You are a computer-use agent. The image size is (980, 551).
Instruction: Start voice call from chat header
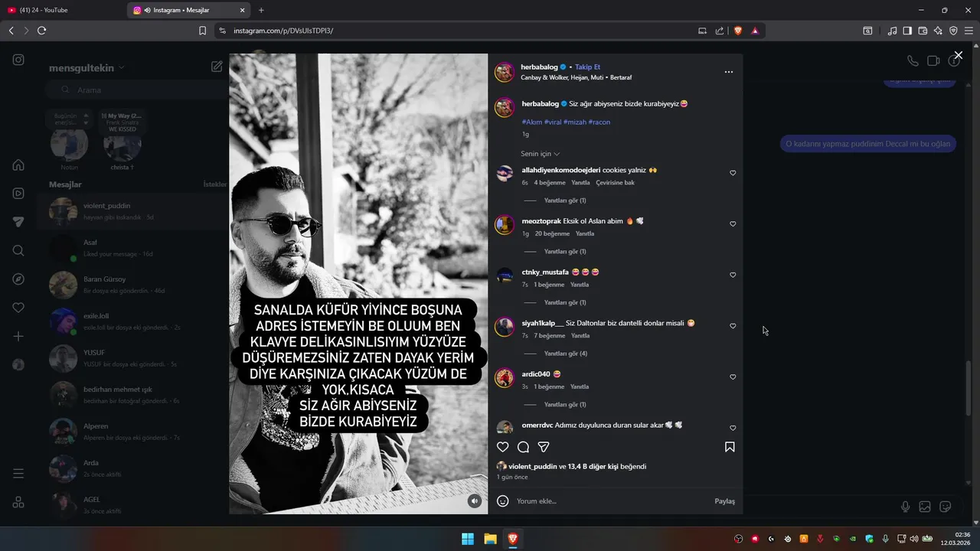(913, 60)
